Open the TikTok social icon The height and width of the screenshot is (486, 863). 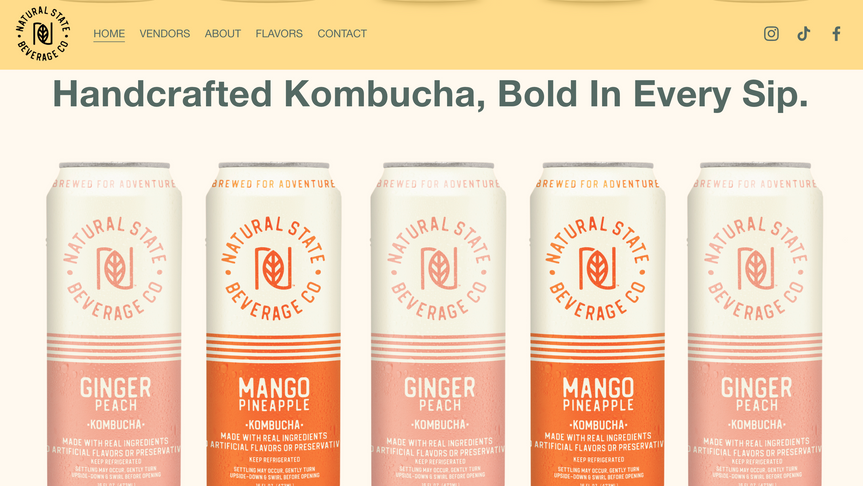(x=804, y=34)
